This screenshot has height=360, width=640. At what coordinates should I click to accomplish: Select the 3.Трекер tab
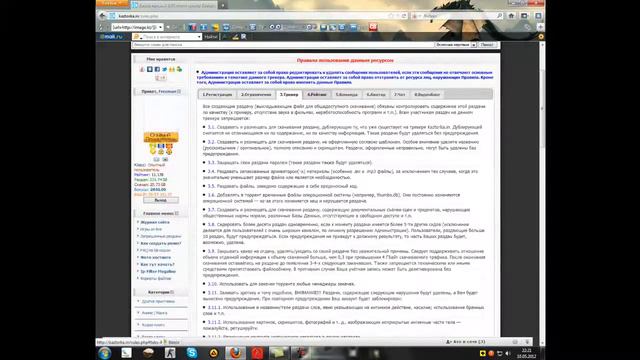pyautogui.click(x=289, y=95)
